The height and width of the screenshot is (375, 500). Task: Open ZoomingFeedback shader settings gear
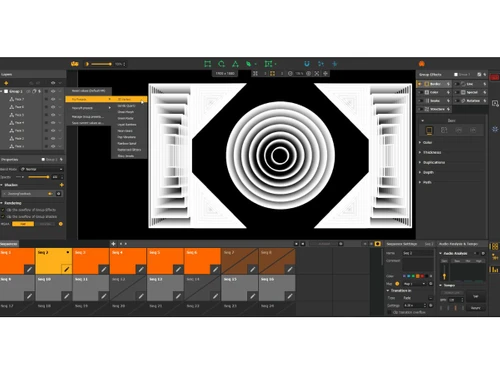(59, 194)
